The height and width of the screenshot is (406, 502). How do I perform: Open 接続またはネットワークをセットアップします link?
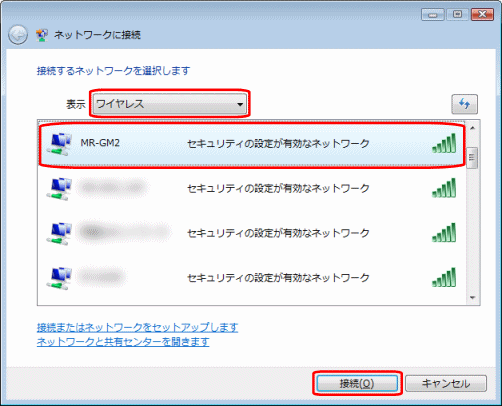(x=137, y=327)
